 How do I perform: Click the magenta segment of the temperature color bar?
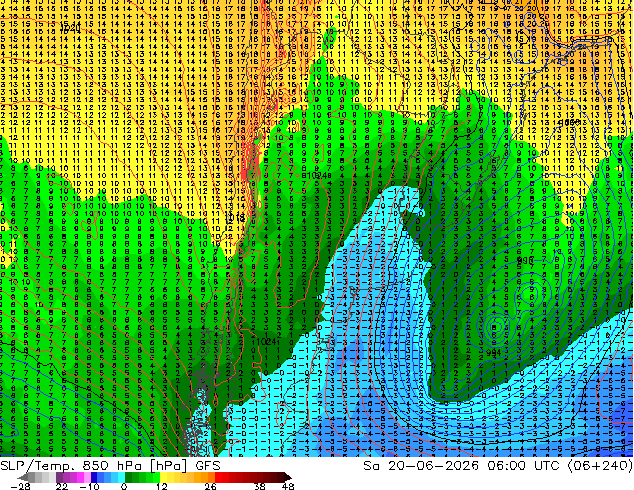coord(80,477)
